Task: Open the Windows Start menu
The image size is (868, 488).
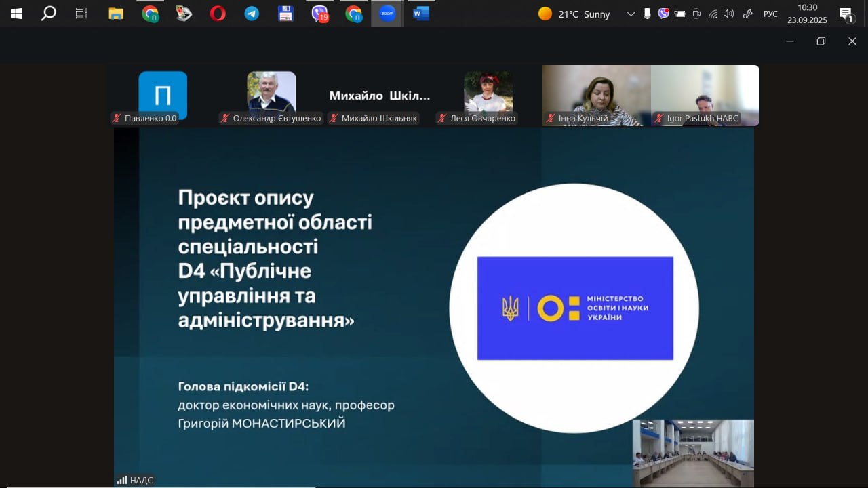Action: [x=16, y=14]
